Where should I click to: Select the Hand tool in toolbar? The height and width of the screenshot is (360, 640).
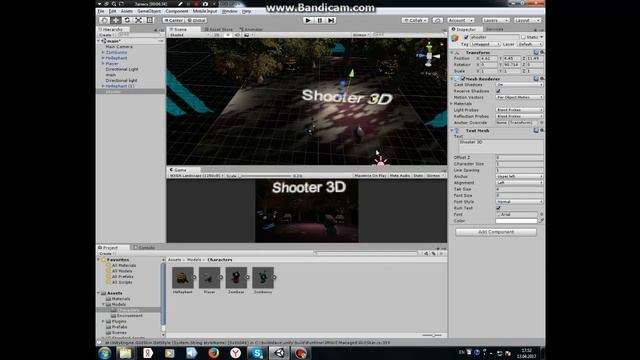tap(104, 20)
